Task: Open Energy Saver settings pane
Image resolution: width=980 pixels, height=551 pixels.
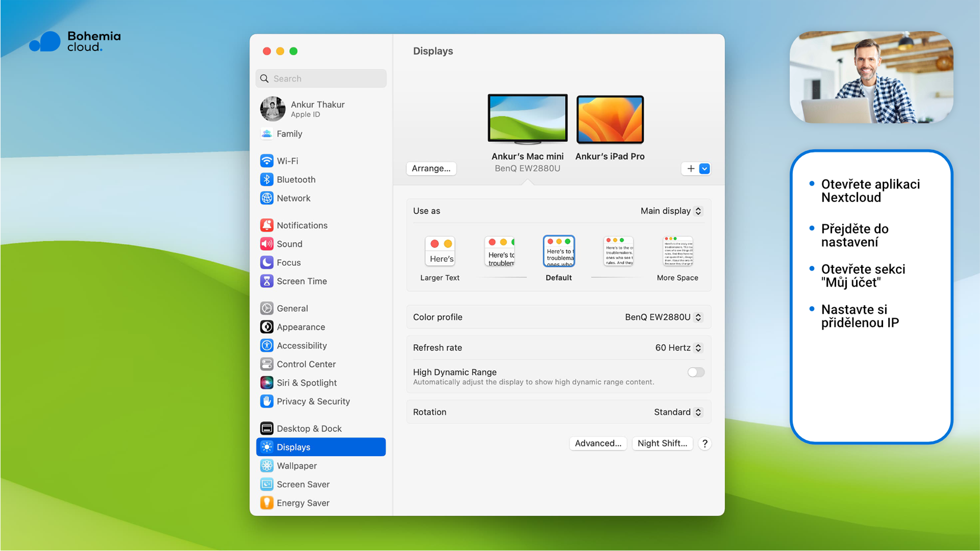Action: (x=321, y=503)
